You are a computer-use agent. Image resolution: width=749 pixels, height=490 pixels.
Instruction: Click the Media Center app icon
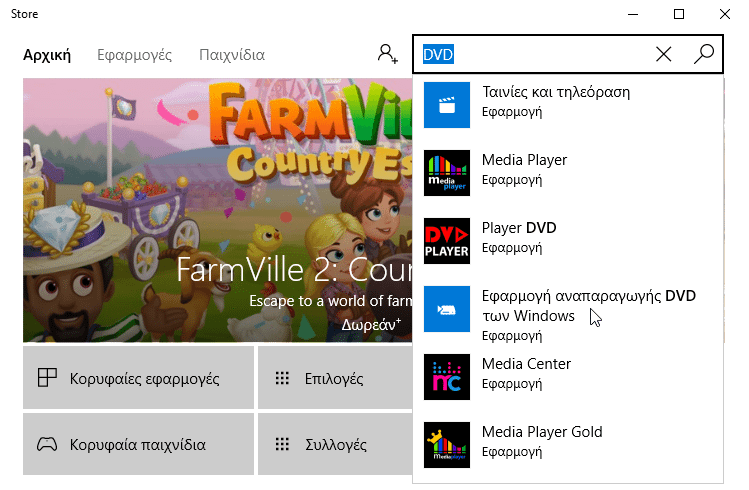(447, 377)
